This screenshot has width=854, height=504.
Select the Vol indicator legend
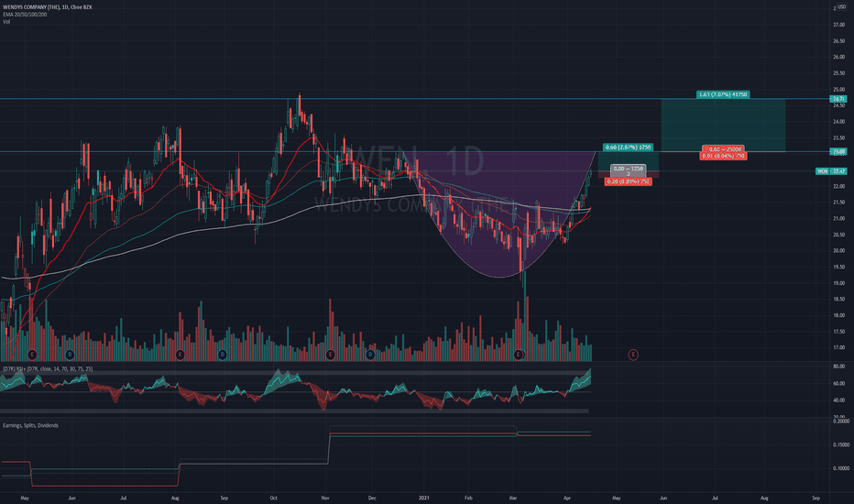(6, 21)
